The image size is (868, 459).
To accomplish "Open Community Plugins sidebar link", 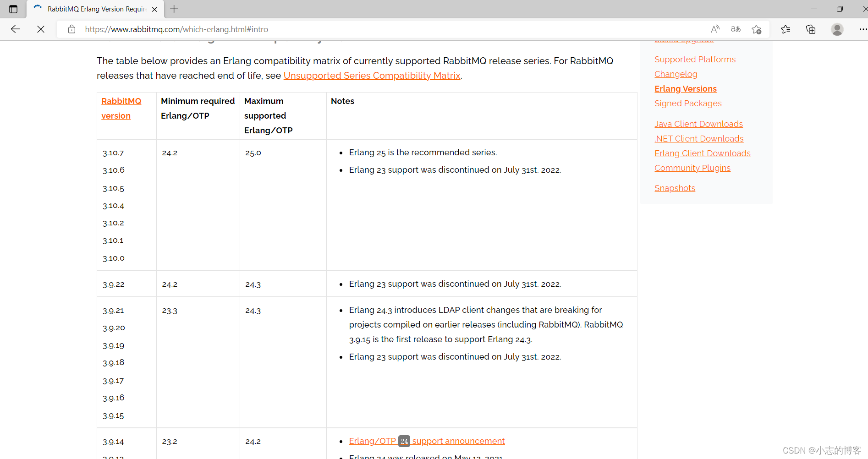I will [x=692, y=168].
